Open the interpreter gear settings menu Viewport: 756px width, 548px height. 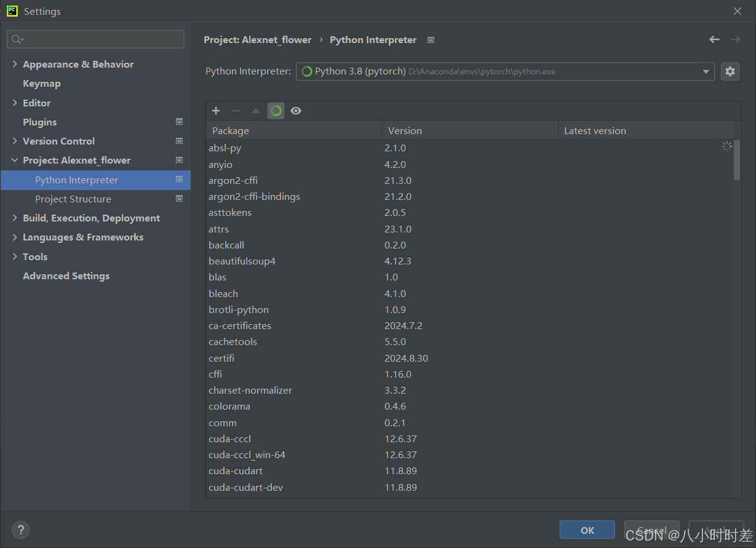click(730, 71)
